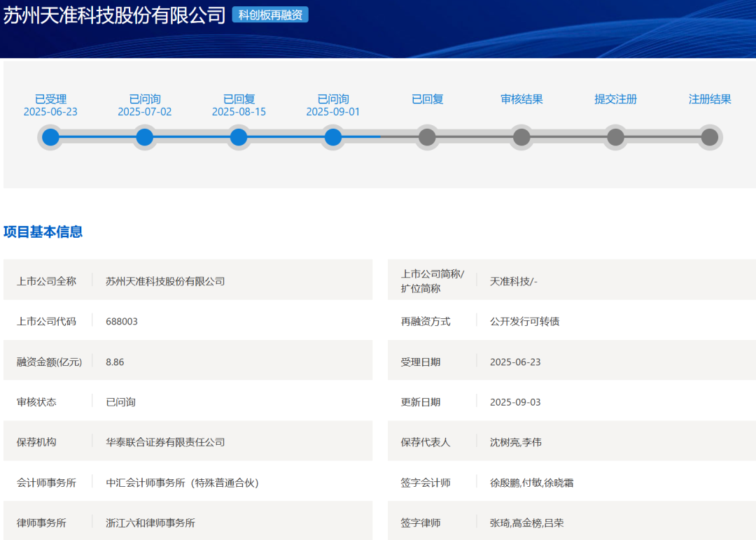Image resolution: width=756 pixels, height=540 pixels.
Task: Click the 科创板再融资 tag badge
Action: coord(270,15)
